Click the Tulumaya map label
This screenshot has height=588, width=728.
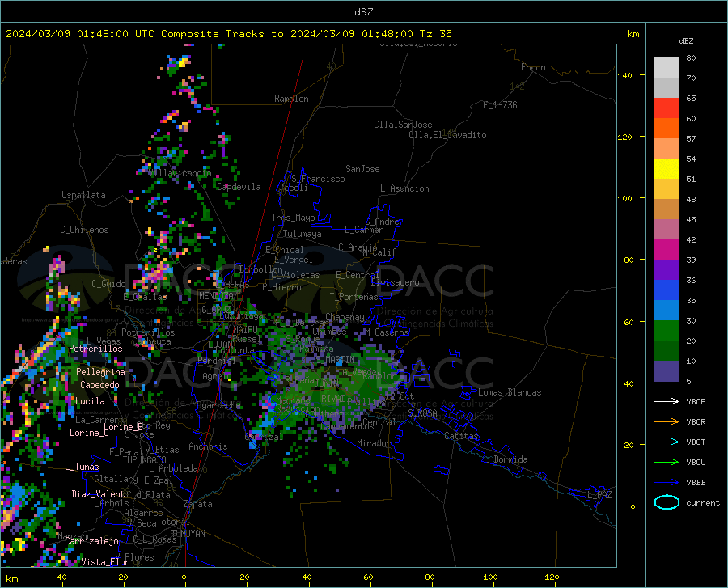pos(302,234)
